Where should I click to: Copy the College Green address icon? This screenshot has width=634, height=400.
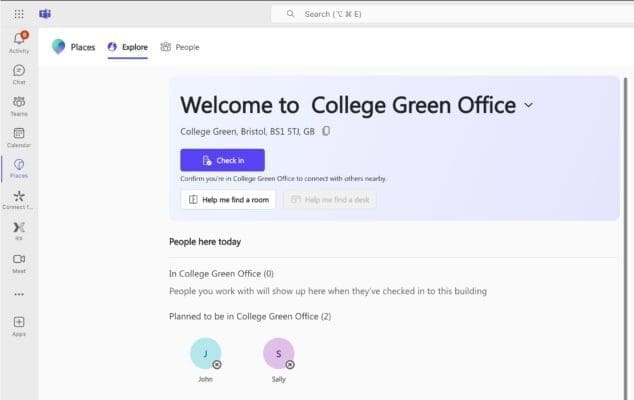tap(326, 131)
